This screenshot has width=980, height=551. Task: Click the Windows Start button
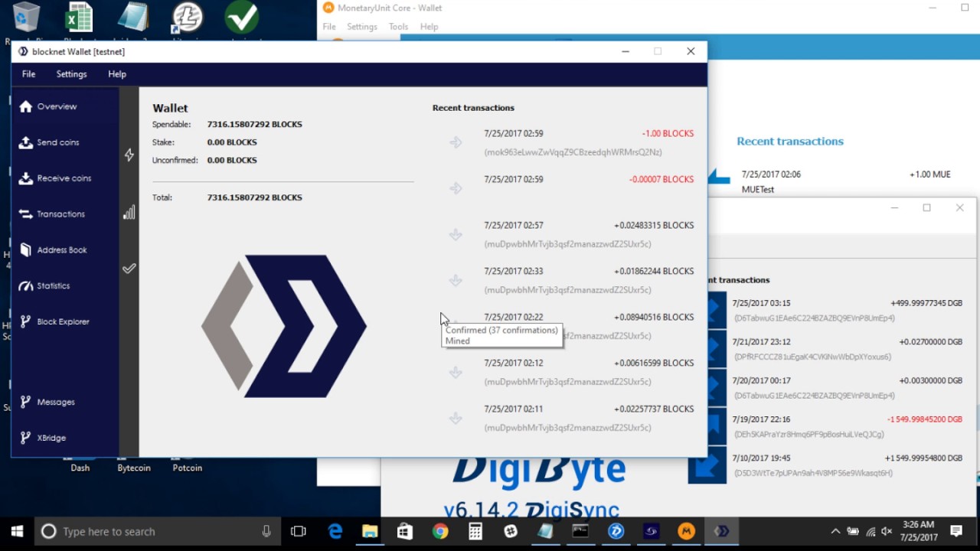(18, 531)
